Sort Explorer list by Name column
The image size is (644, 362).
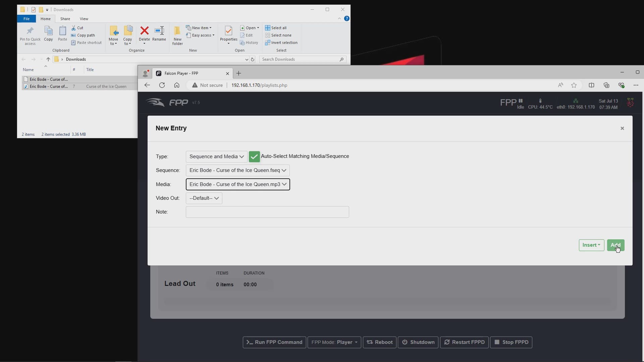coord(28,70)
